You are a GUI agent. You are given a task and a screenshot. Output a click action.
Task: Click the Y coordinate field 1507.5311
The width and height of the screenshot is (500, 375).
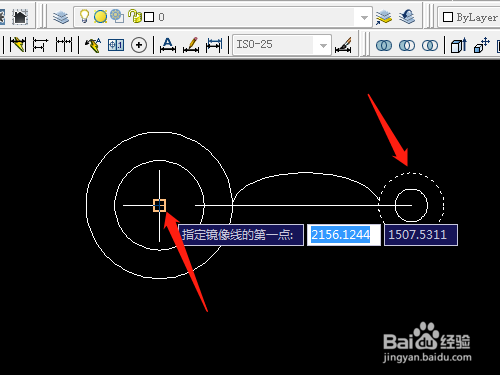421,235
